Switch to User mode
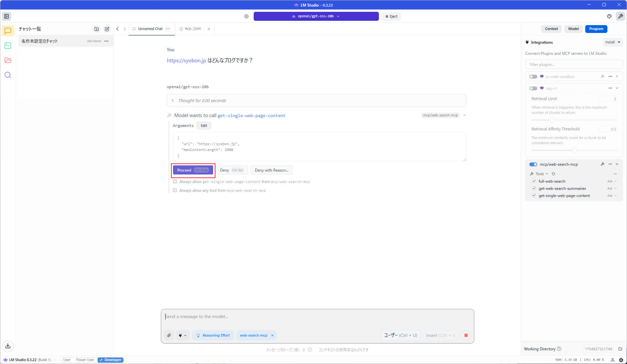The image size is (627, 364). coord(67,360)
